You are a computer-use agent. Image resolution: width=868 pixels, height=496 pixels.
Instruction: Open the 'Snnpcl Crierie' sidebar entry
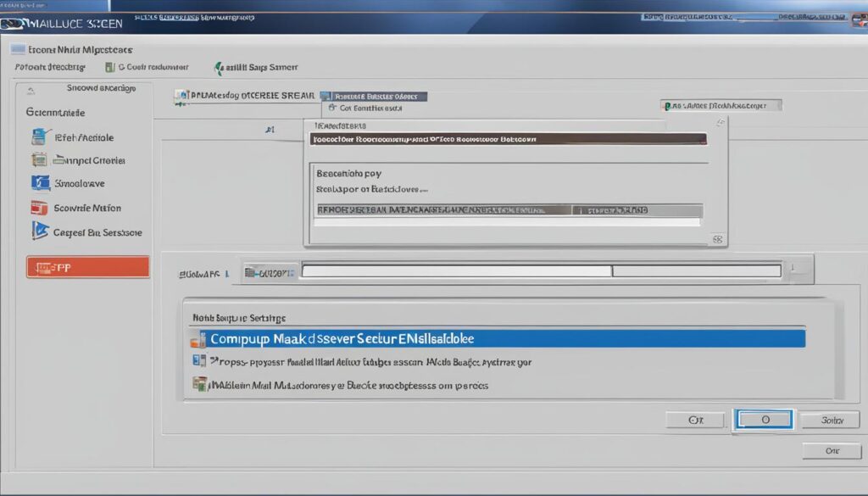[89, 160]
